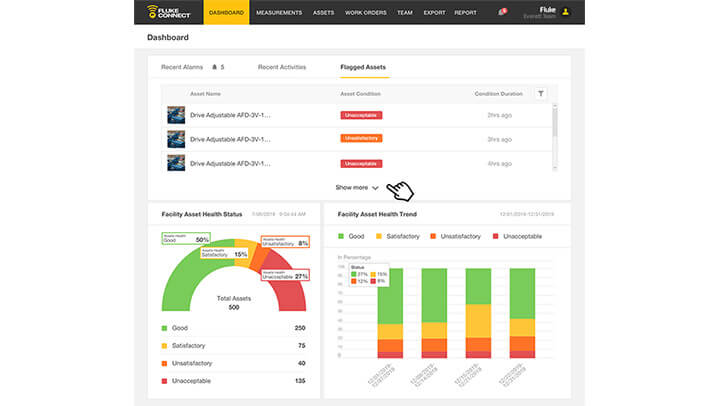720x406 pixels.
Task: Click the 4hrs ago duration cell
Action: tap(500, 164)
